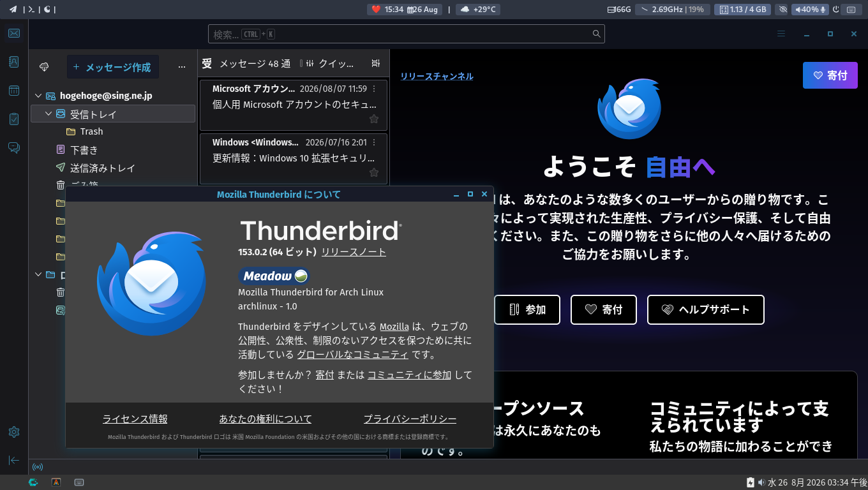Click the 参加 button on welcome page

pyautogui.click(x=527, y=309)
